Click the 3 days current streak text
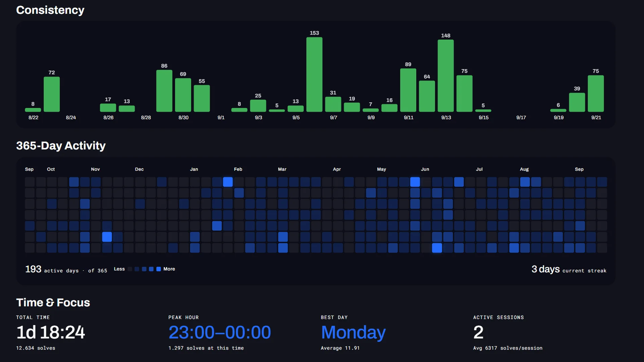 point(569,269)
